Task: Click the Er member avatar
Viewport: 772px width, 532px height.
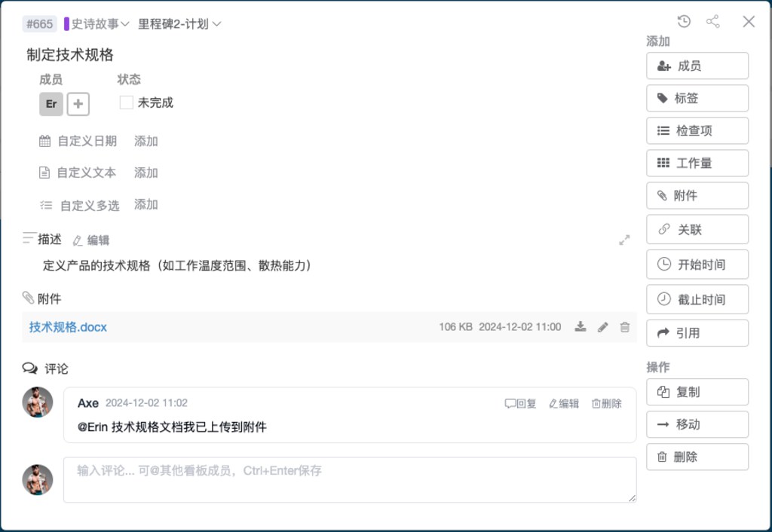Action: (x=51, y=104)
